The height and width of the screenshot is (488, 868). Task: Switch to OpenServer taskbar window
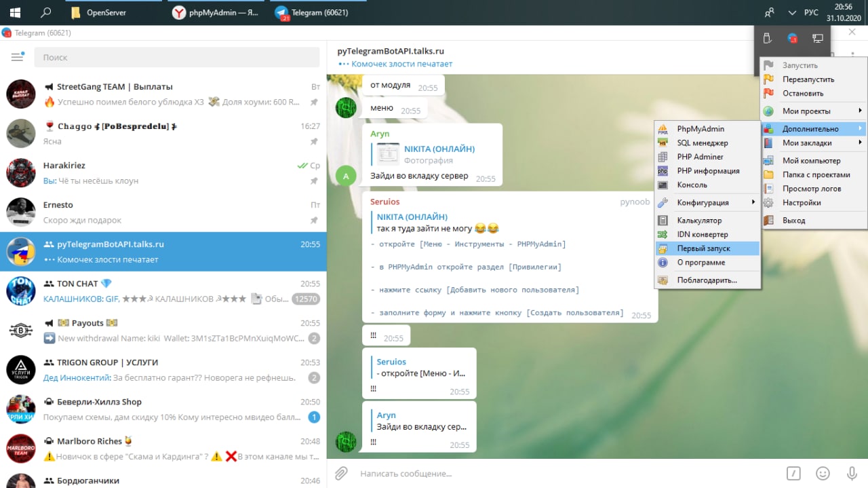click(114, 12)
